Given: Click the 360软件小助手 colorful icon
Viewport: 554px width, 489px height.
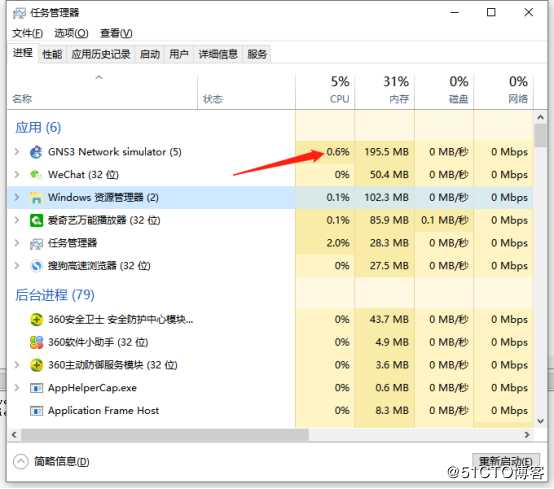Looking at the screenshot, I should 36,342.
